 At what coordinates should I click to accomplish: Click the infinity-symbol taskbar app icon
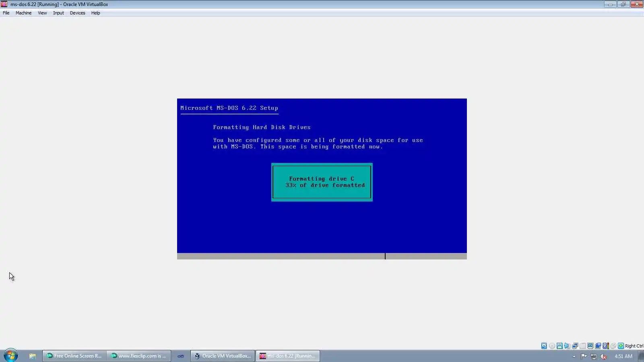click(x=181, y=356)
